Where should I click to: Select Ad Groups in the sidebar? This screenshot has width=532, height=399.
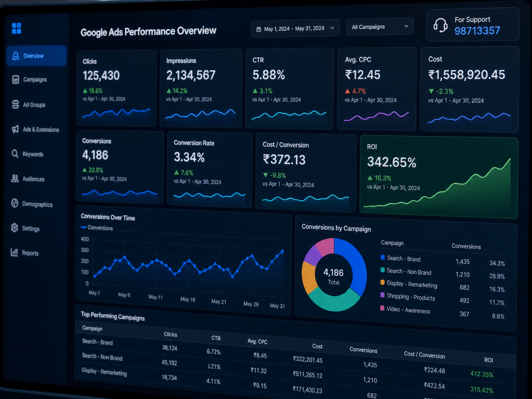(34, 105)
